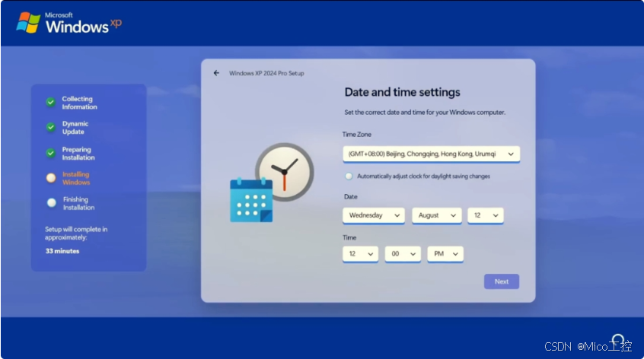
Task: Click the Finishing Installation step indicator circle
Action: tap(51, 202)
